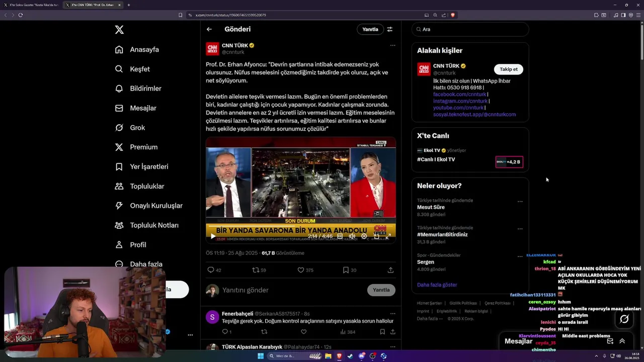Open options for Sergen trend
Viewport: 644px width, 362px height.
520,256
